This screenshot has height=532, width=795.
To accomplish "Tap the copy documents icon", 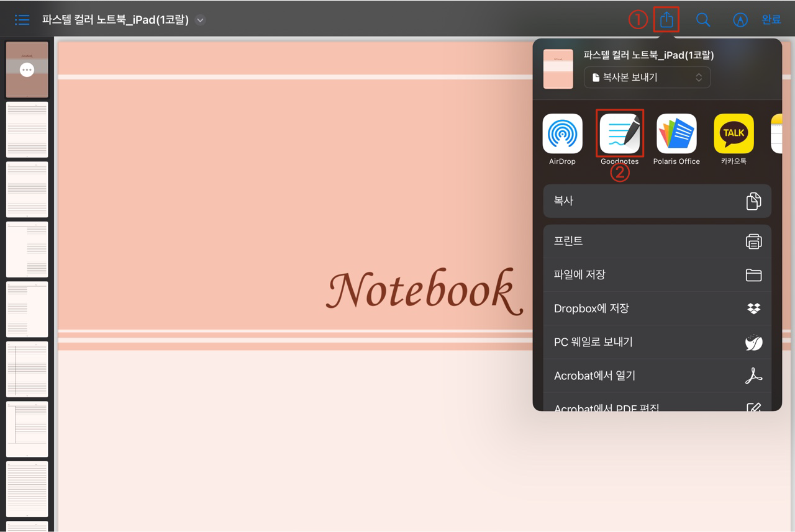I will coord(753,201).
